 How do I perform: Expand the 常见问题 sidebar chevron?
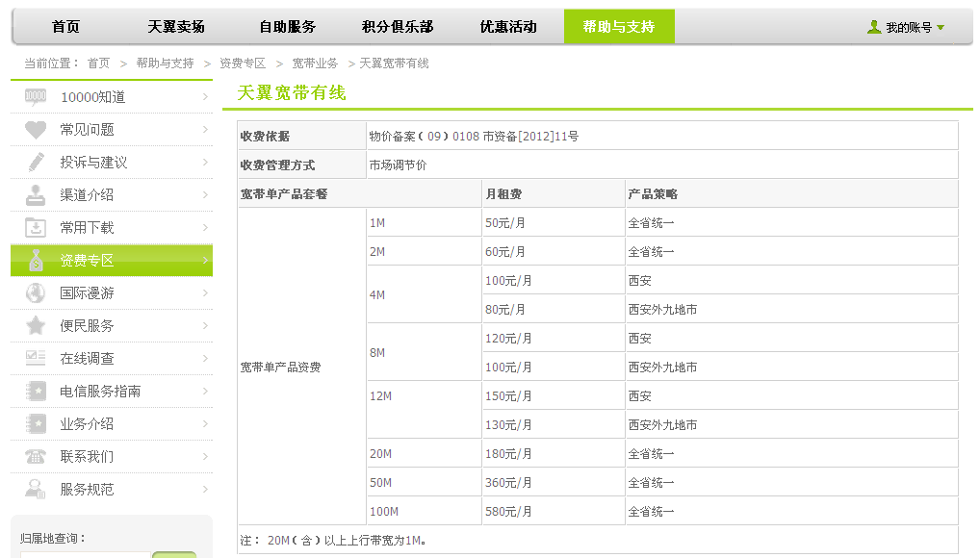[206, 129]
